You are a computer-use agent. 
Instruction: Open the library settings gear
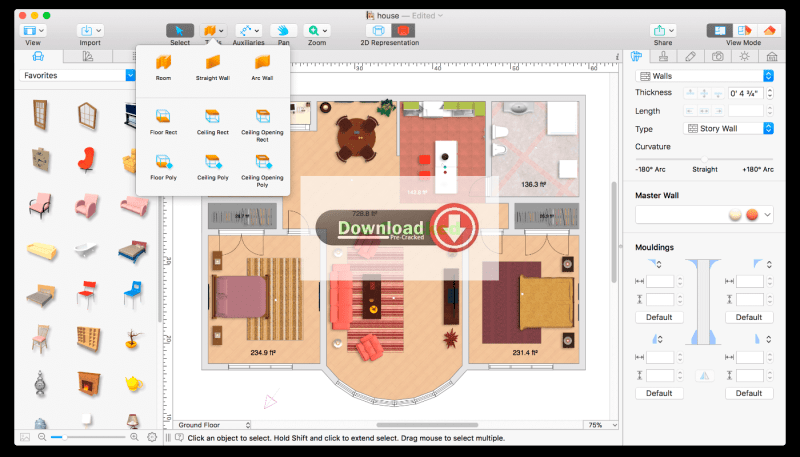click(x=152, y=437)
